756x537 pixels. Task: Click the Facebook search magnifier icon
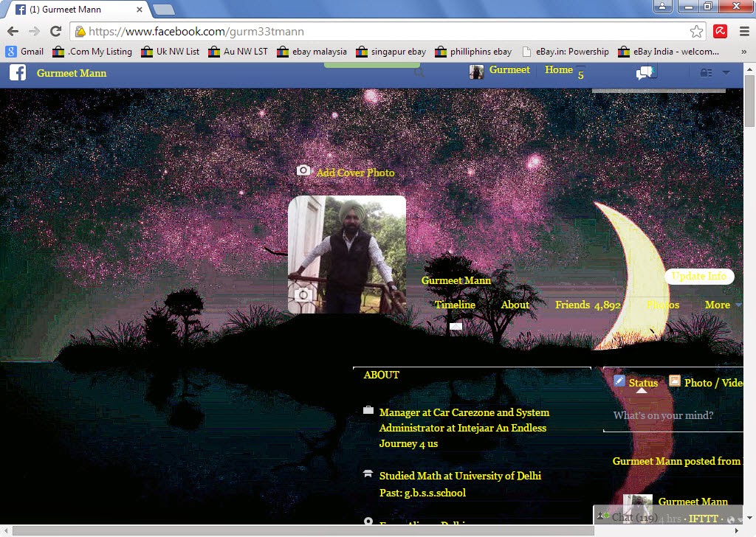pyautogui.click(x=419, y=73)
